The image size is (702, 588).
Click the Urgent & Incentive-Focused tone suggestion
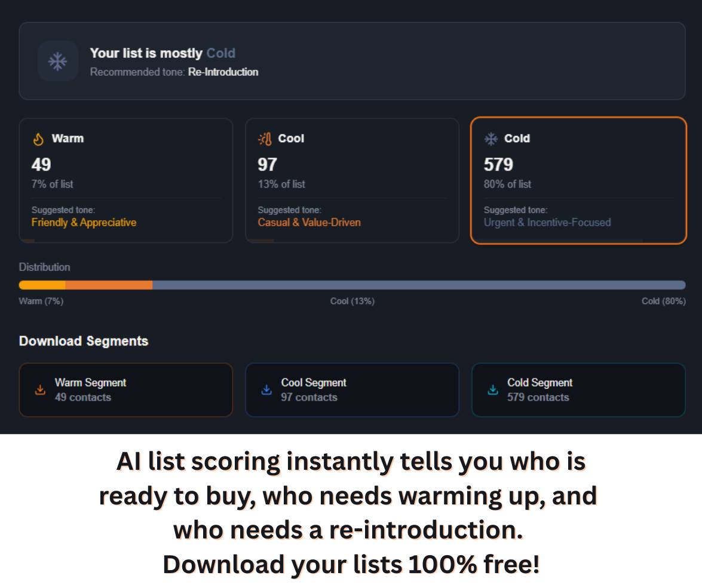547,222
